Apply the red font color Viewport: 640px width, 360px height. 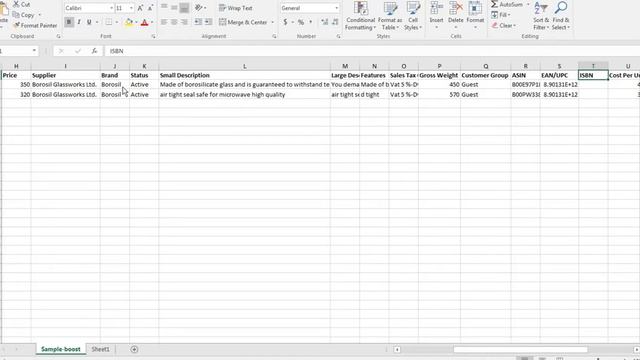click(144, 22)
